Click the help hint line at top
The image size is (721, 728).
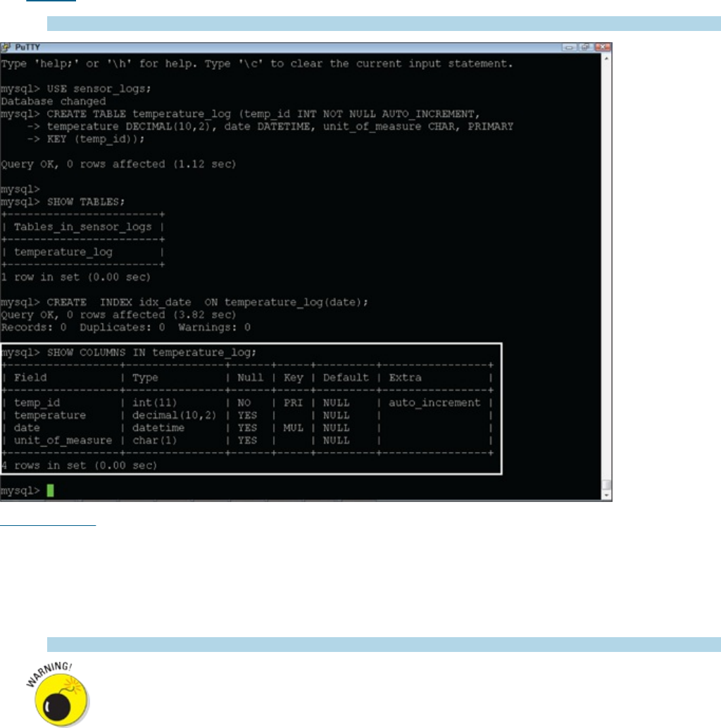click(x=257, y=63)
